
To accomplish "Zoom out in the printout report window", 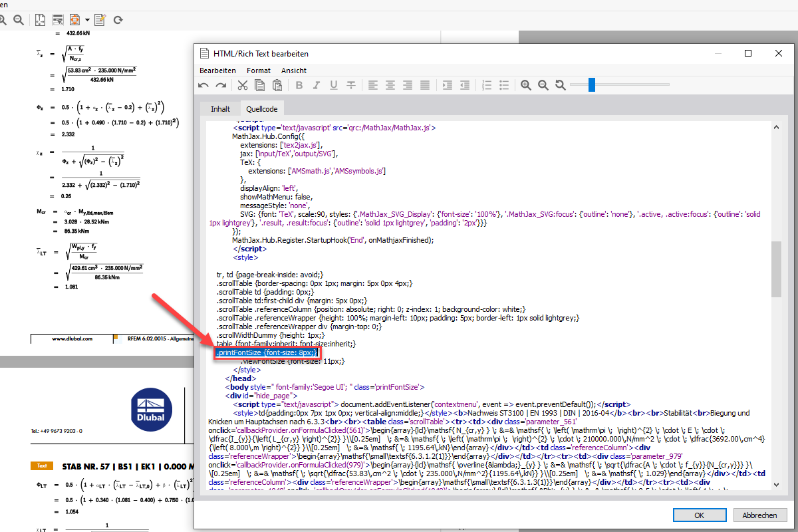I will click(19, 20).
